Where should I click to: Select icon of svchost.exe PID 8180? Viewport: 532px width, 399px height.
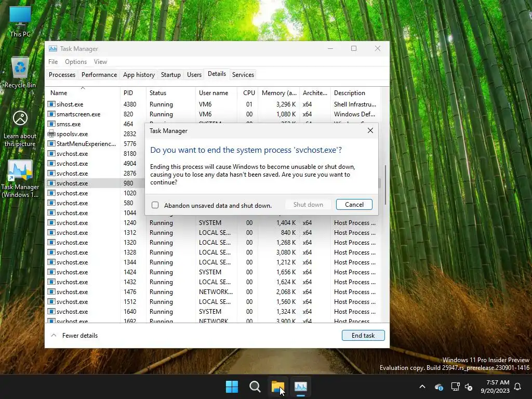51,153
